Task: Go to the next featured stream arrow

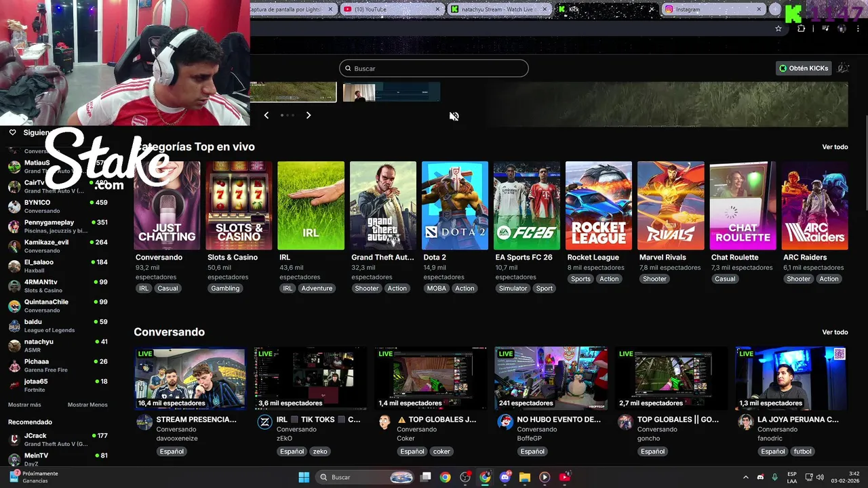Action: [309, 115]
